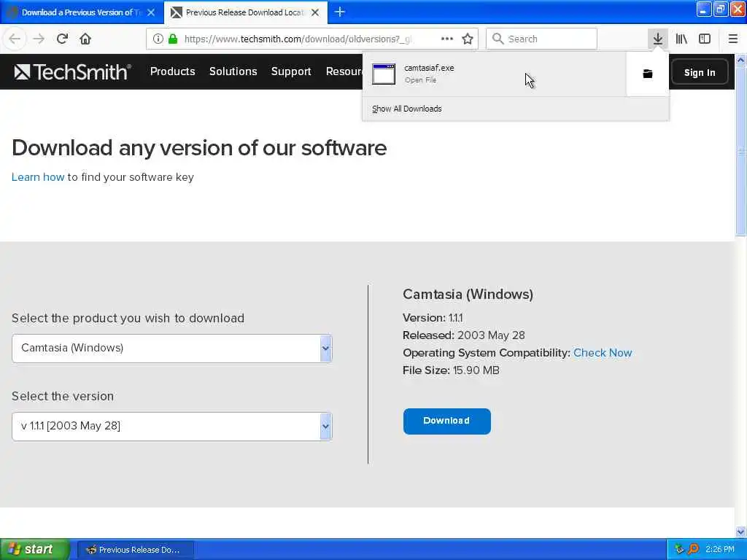Open page actions three-dot menu
The height and width of the screenshot is (560, 747).
(x=447, y=39)
